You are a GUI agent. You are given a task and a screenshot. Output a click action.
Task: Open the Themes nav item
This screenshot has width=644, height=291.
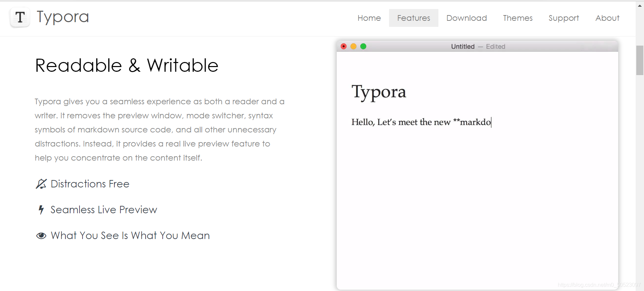click(518, 18)
